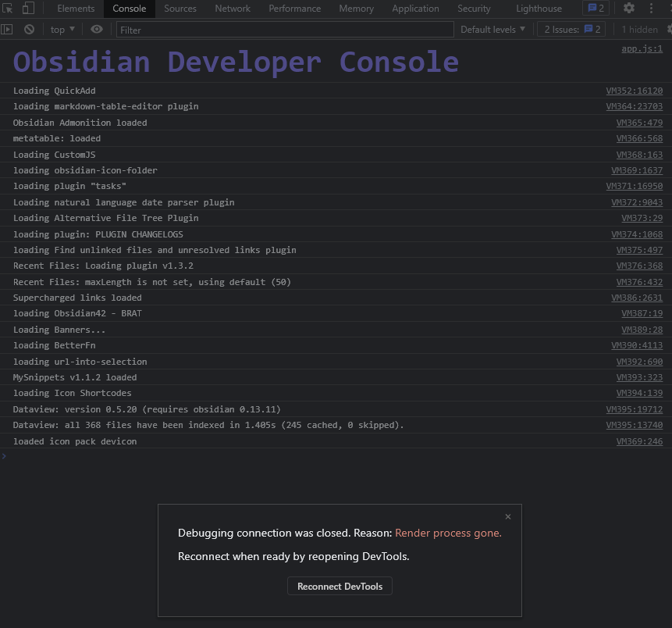Viewport: 672px width, 628px height.
Task: Open source link VM373:29
Action: pyautogui.click(x=642, y=218)
